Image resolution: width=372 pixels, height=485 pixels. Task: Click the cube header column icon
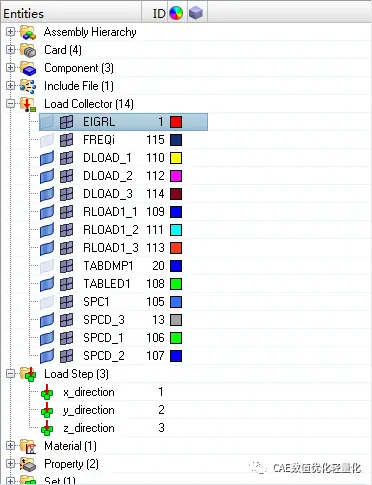(x=196, y=13)
